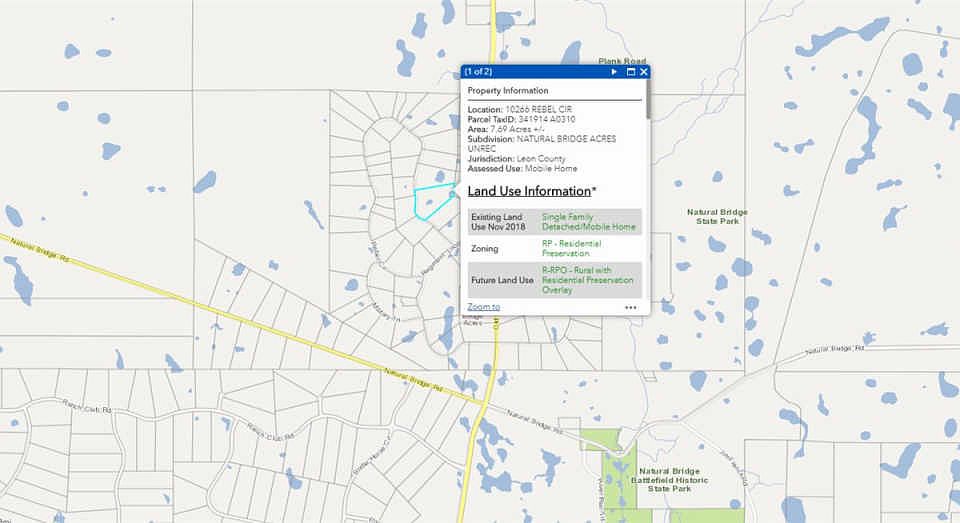
Task: Click the Existing Land Use Nov 2018 row label
Action: click(498, 222)
